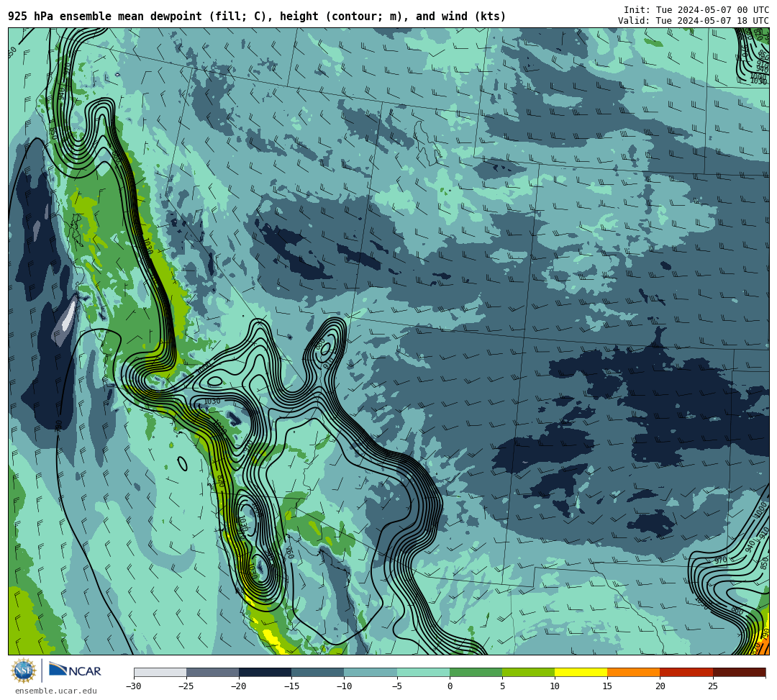Image resolution: width=777 pixels, height=700 pixels.
Task: Click the -15 to -10 colorbar swatch
Action: tap(318, 672)
